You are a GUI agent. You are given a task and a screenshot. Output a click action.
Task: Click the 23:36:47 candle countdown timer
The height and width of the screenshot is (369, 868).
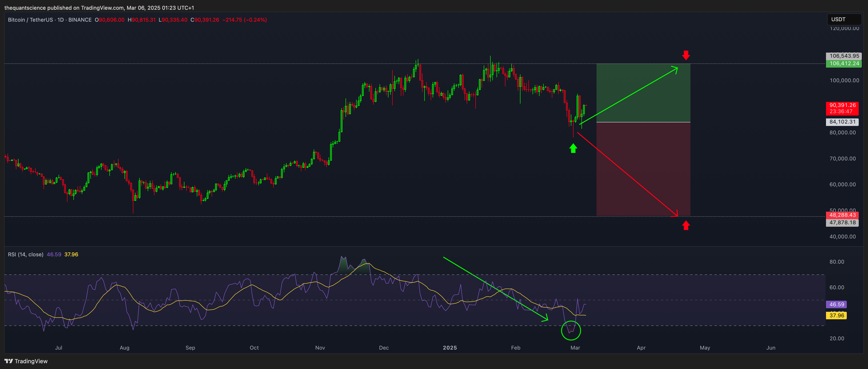(x=841, y=111)
